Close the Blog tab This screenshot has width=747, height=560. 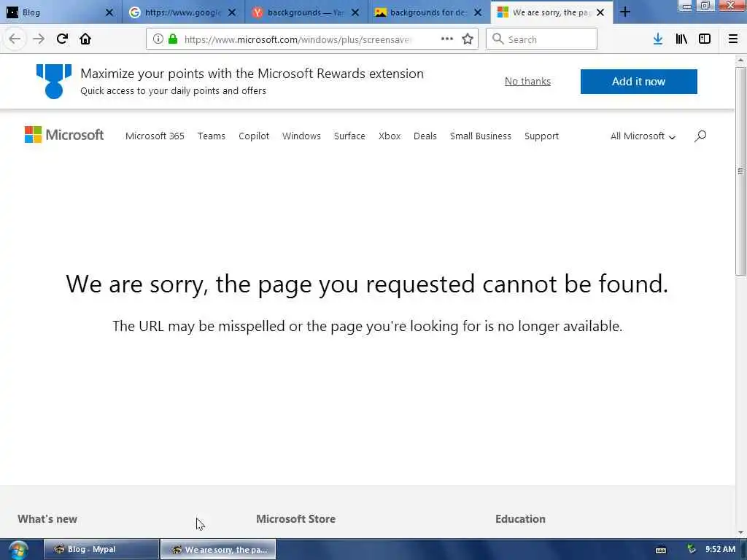tap(109, 12)
